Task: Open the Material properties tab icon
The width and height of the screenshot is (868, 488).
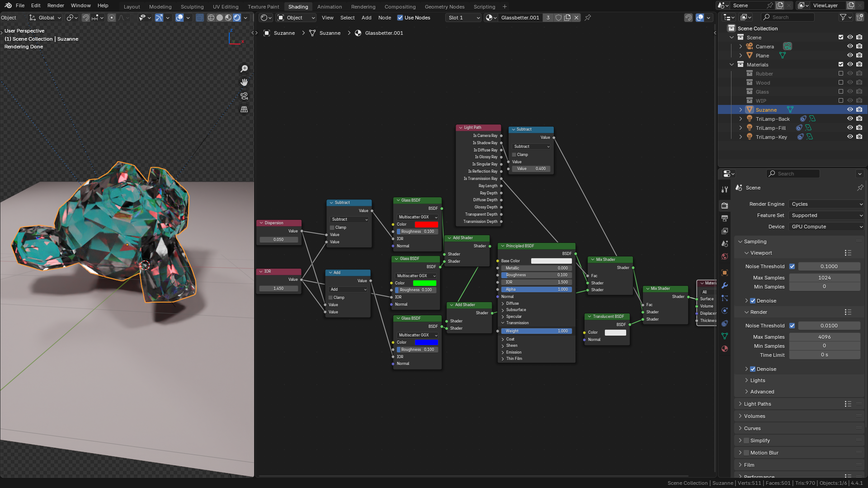Action: tap(725, 349)
